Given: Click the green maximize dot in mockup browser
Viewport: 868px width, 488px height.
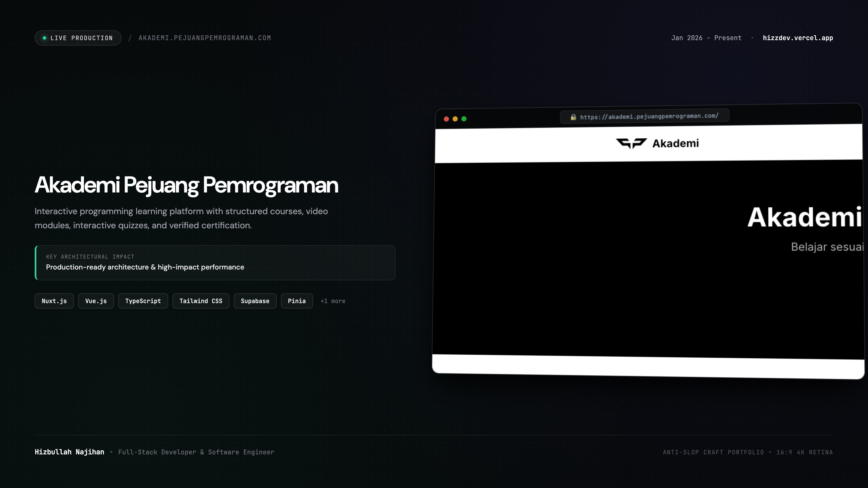Looking at the screenshot, I should 464,119.
